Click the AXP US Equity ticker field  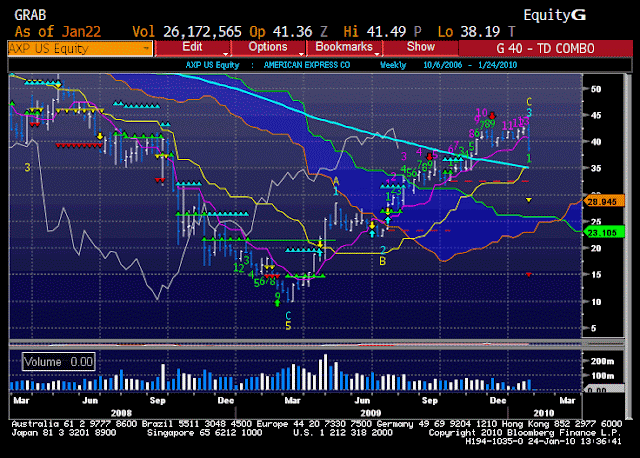pos(80,49)
